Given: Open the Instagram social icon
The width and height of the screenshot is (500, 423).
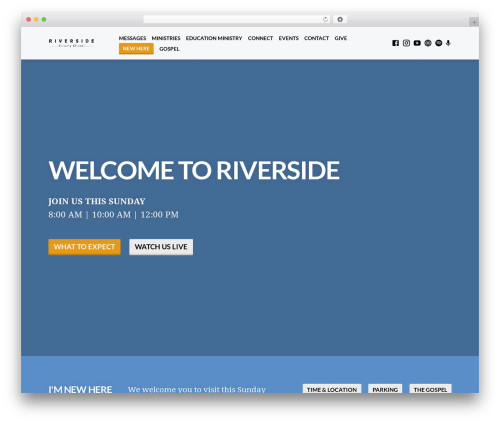Looking at the screenshot, I should pyautogui.click(x=406, y=43).
